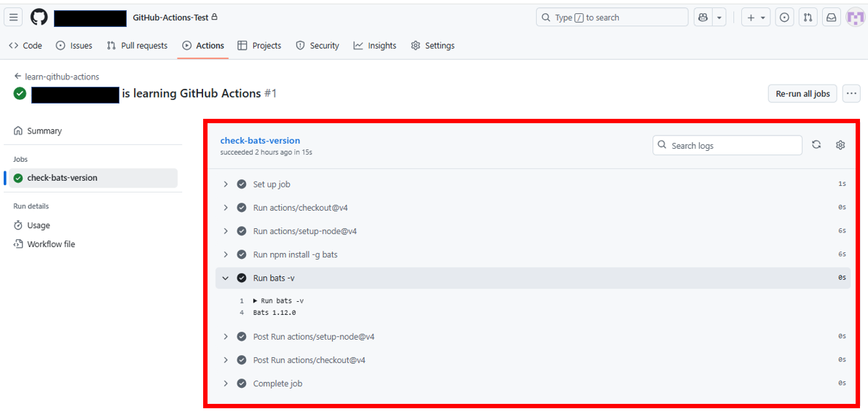Select check-bats-version job in sidebar

click(x=93, y=178)
